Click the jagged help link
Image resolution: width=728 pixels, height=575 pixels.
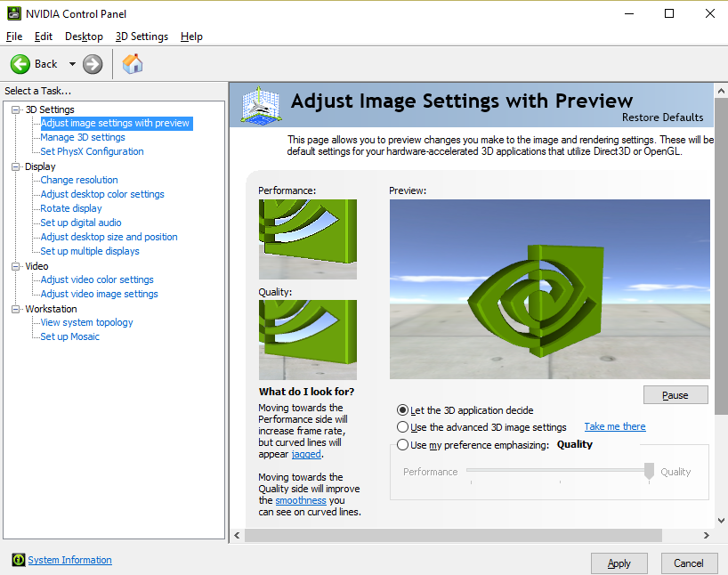pyautogui.click(x=306, y=454)
